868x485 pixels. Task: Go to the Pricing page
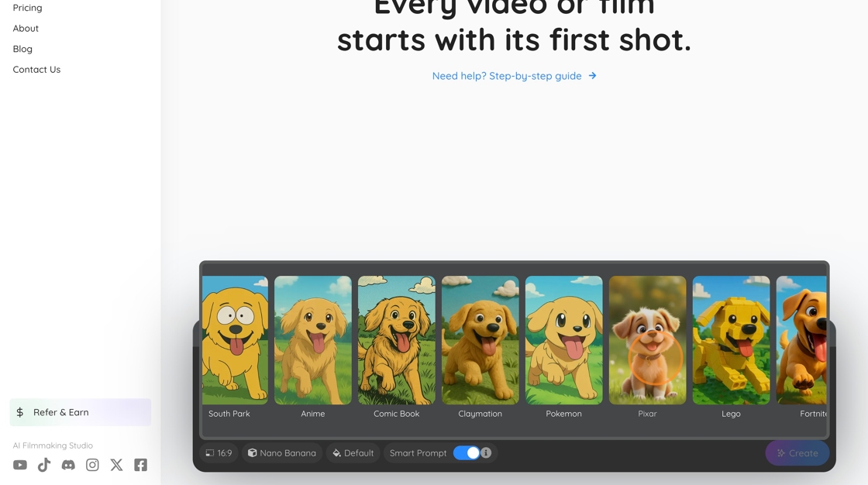(27, 8)
